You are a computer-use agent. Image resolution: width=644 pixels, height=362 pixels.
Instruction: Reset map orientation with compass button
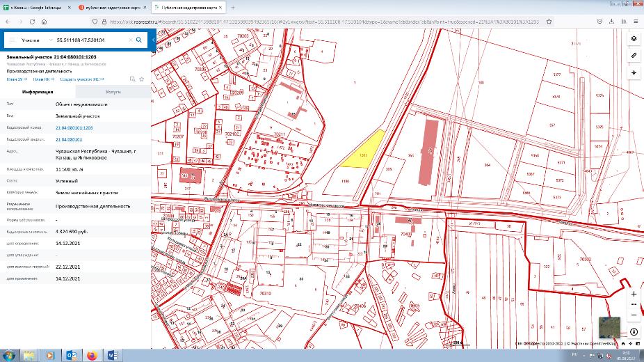click(634, 332)
